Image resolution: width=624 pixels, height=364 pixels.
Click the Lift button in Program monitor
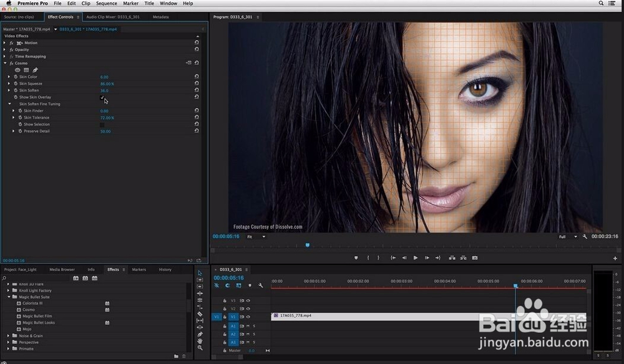pyautogui.click(x=452, y=258)
